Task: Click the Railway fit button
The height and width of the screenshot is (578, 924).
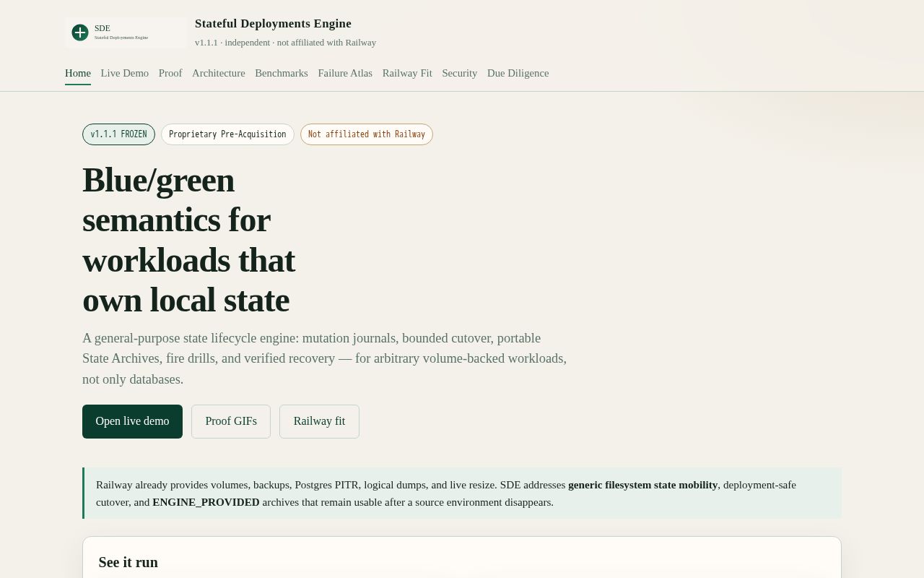Action: pyautogui.click(x=319, y=421)
